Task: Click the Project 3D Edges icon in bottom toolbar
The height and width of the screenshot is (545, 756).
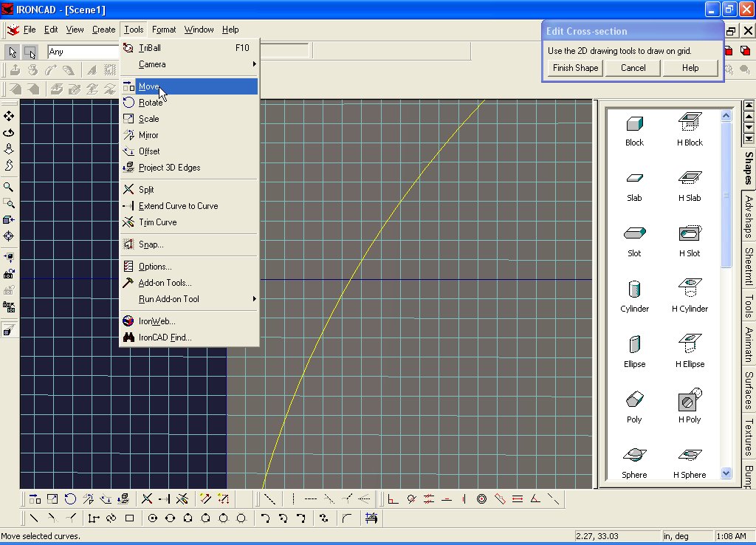Action: point(124,499)
